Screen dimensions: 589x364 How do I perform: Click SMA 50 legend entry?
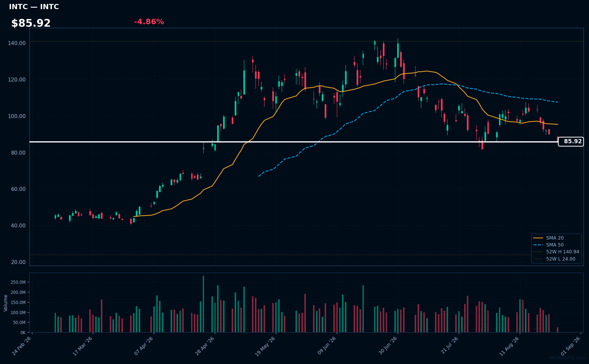(548, 245)
